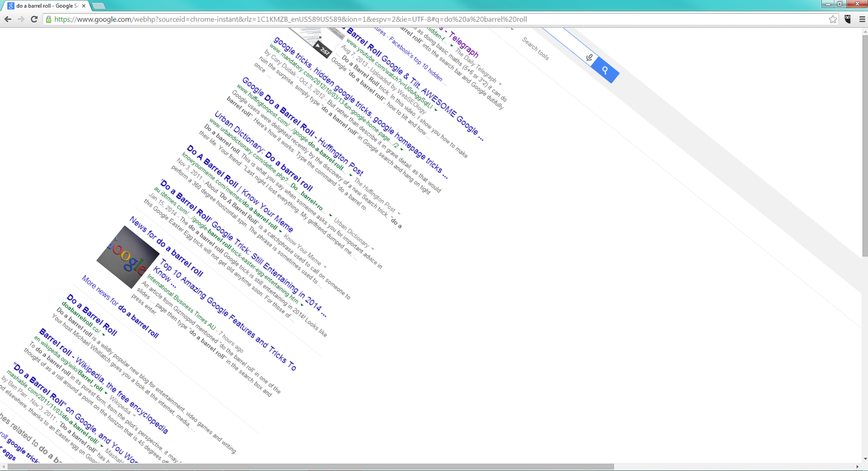Click the green SSL padlock in address bar
The image size is (868, 471).
pyautogui.click(x=48, y=19)
